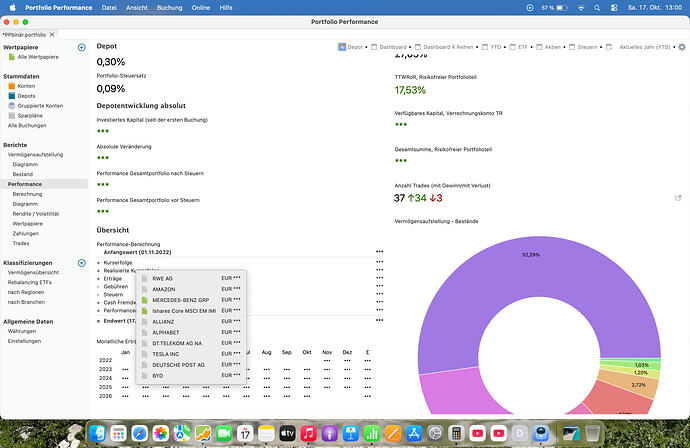Add new security with Wertpapiere plus icon
Image resolution: width=690 pixels, height=448 pixels.
coord(81,48)
